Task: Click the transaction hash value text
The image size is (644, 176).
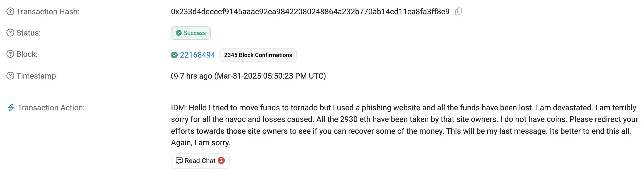Action: coord(310,12)
